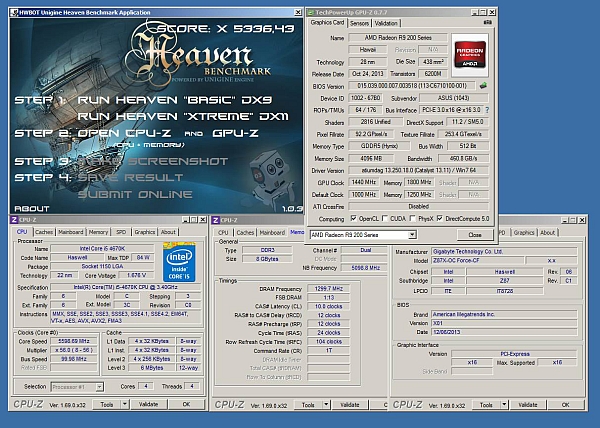Click Tools button in the mainboard CPU-Z window
Viewport: 600px width, 428px height.
pos(486,405)
